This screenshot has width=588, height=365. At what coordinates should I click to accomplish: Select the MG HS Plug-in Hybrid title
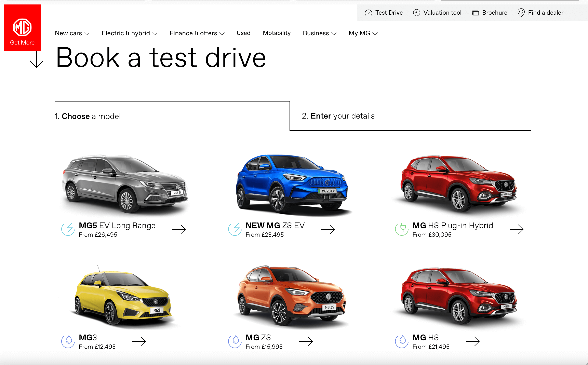(453, 226)
